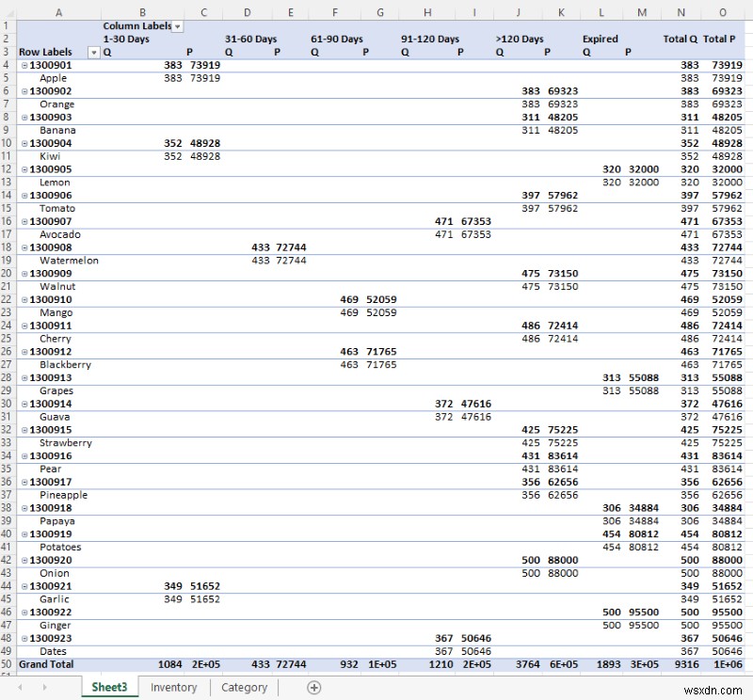This screenshot has width=753, height=700.
Task: Select the Grand Total 9316 cell
Action: [x=681, y=664]
